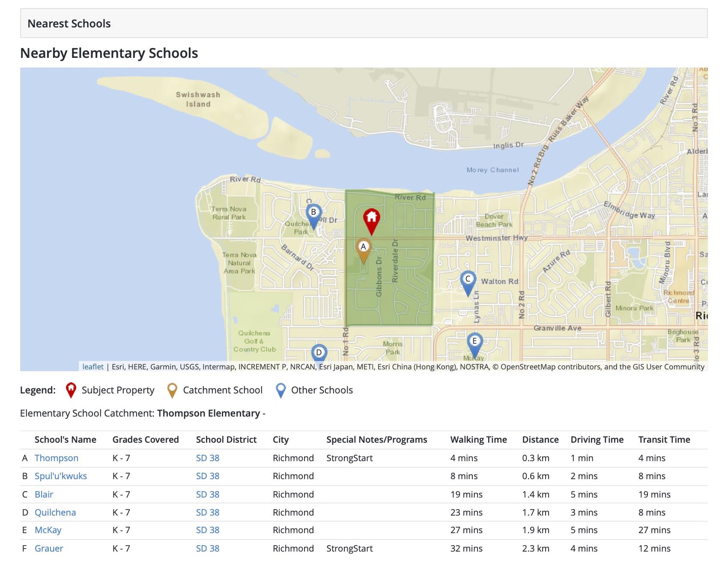Click the blue Other Schools legend icon
This screenshot has height=573, width=728.
pyautogui.click(x=280, y=390)
